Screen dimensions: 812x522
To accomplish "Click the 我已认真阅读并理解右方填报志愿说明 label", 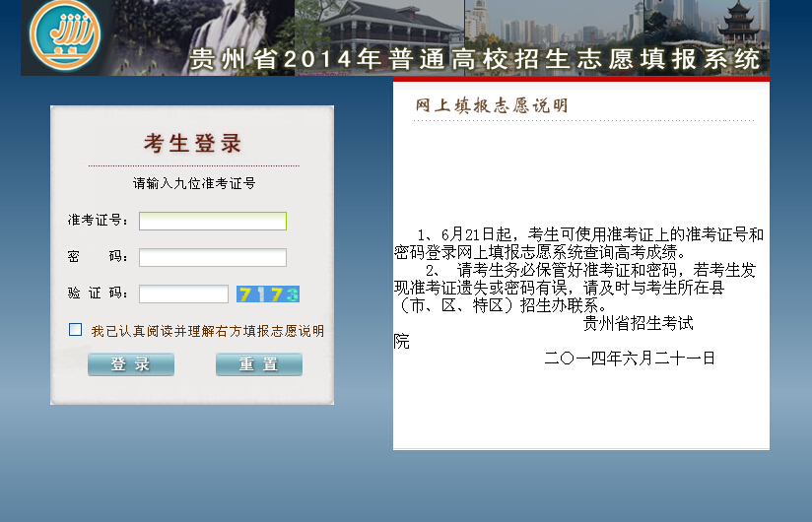I will tap(208, 331).
